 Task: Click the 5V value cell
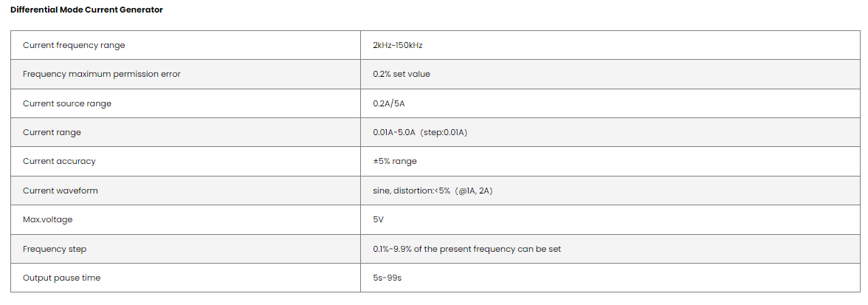tap(379, 219)
